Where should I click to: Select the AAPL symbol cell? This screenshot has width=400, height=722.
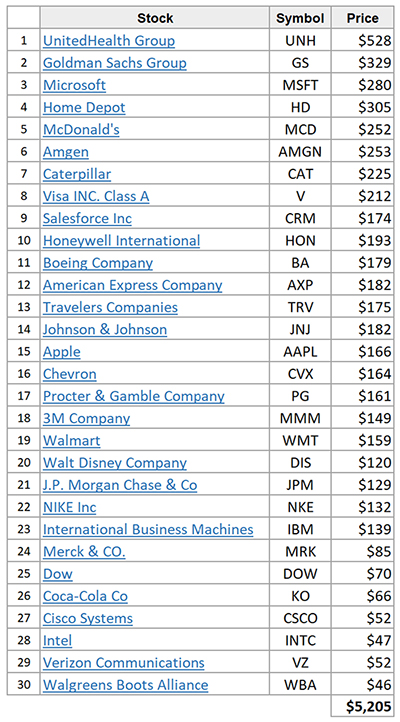(300, 352)
